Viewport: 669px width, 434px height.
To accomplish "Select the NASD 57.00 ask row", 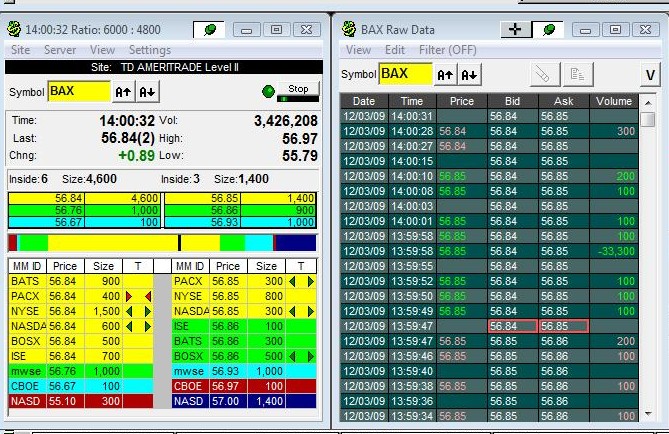I will 244,401.
